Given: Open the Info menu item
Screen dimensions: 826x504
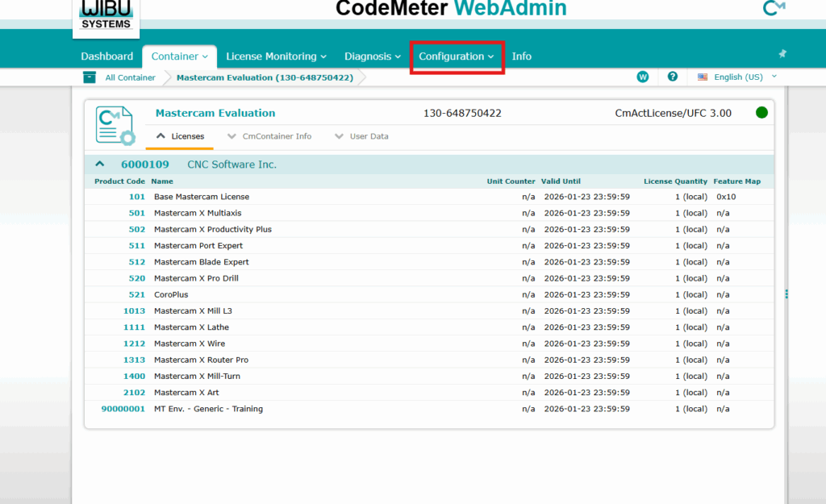Looking at the screenshot, I should 521,56.
